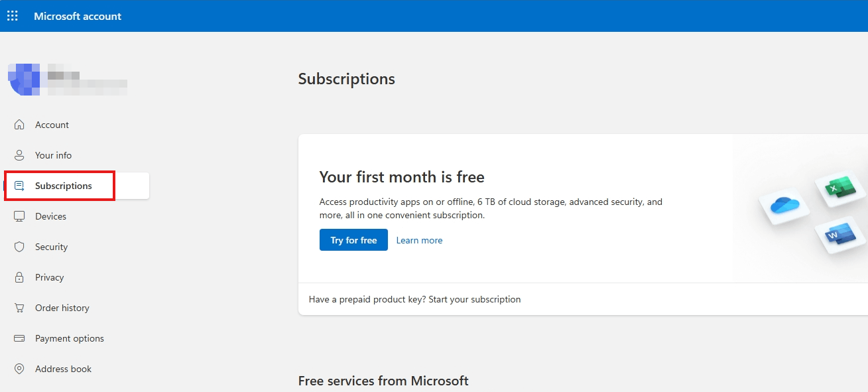Follow the Learn more link

pos(419,240)
